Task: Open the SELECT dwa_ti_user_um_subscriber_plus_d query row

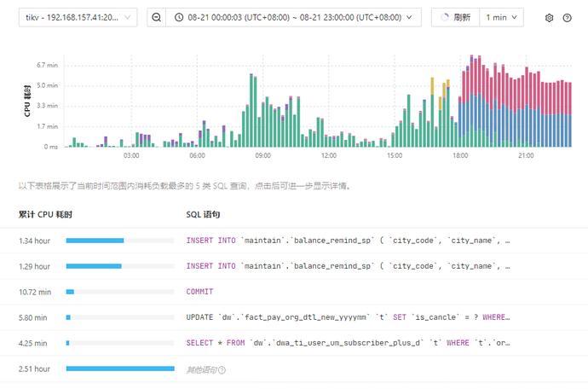Action: (x=347, y=343)
